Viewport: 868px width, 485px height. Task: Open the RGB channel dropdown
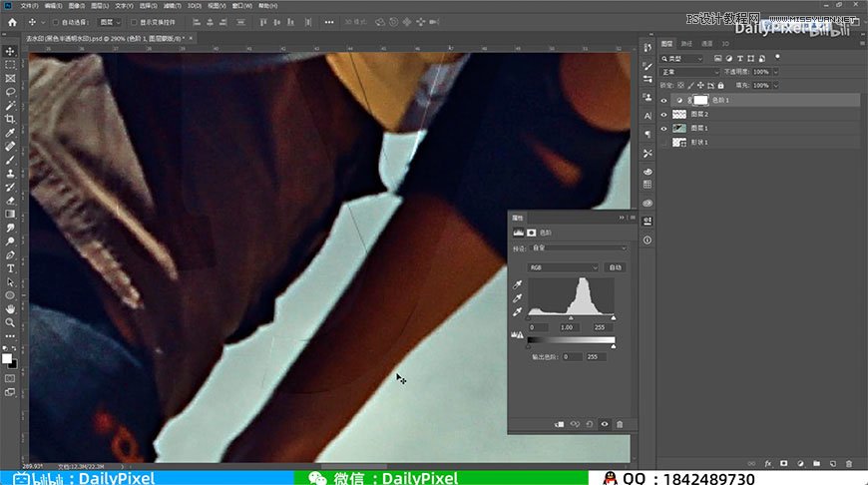click(x=564, y=267)
